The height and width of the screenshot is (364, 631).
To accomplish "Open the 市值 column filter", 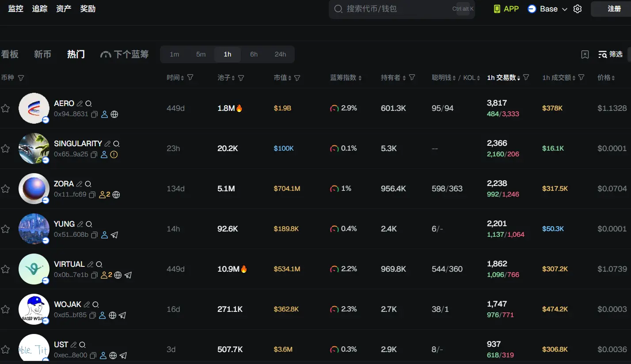I will click(x=297, y=78).
